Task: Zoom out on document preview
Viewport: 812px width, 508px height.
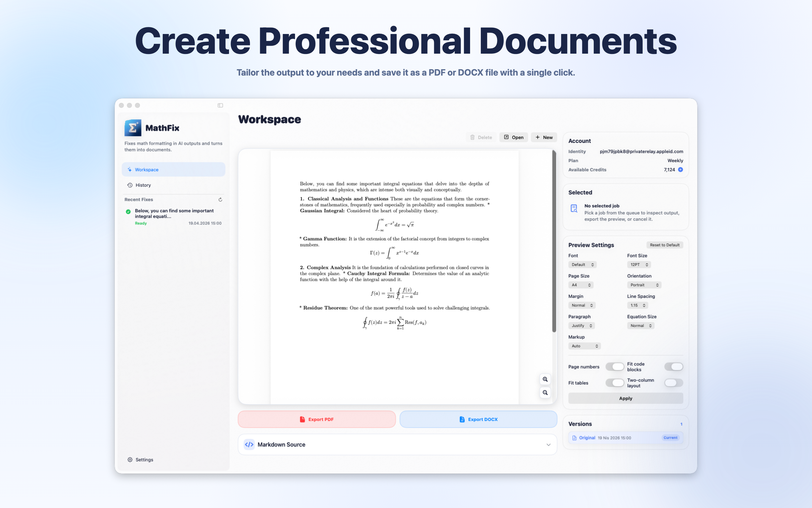Action: [x=545, y=392]
